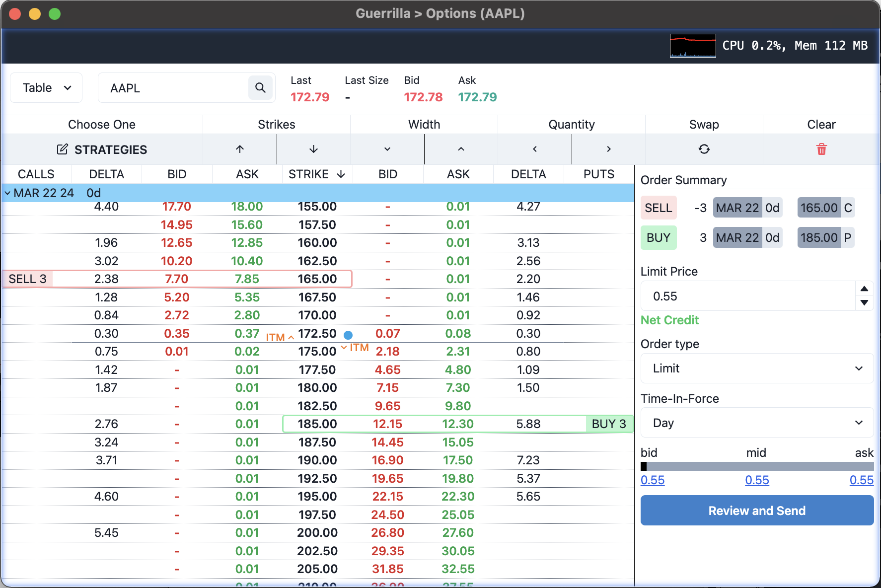
Task: Widen width with the up chevron
Action: (461, 149)
